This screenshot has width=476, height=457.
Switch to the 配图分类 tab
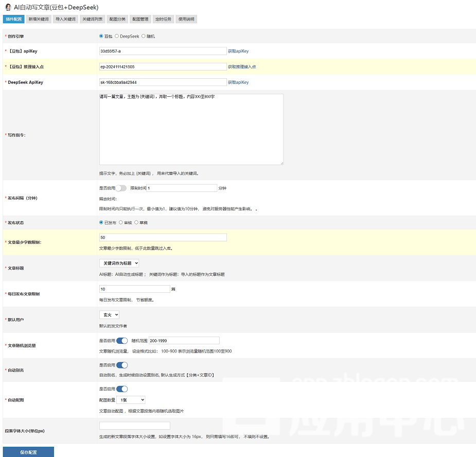point(117,19)
